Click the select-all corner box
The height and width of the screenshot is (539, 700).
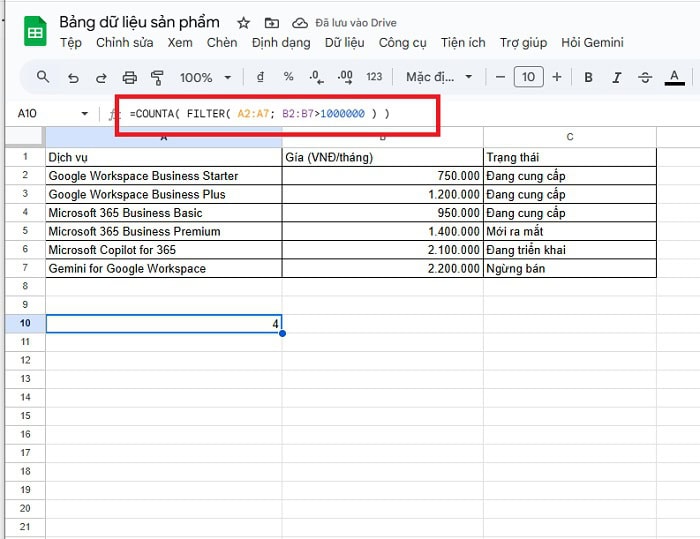point(25,137)
